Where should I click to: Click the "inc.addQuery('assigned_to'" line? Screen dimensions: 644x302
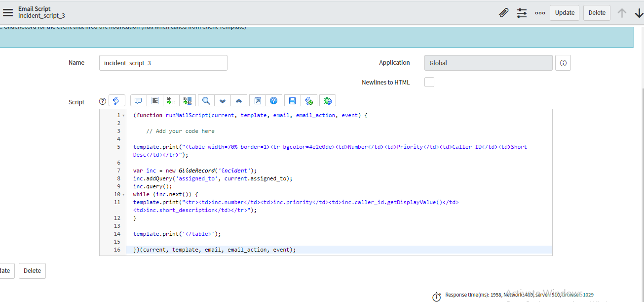pyautogui.click(x=213, y=178)
